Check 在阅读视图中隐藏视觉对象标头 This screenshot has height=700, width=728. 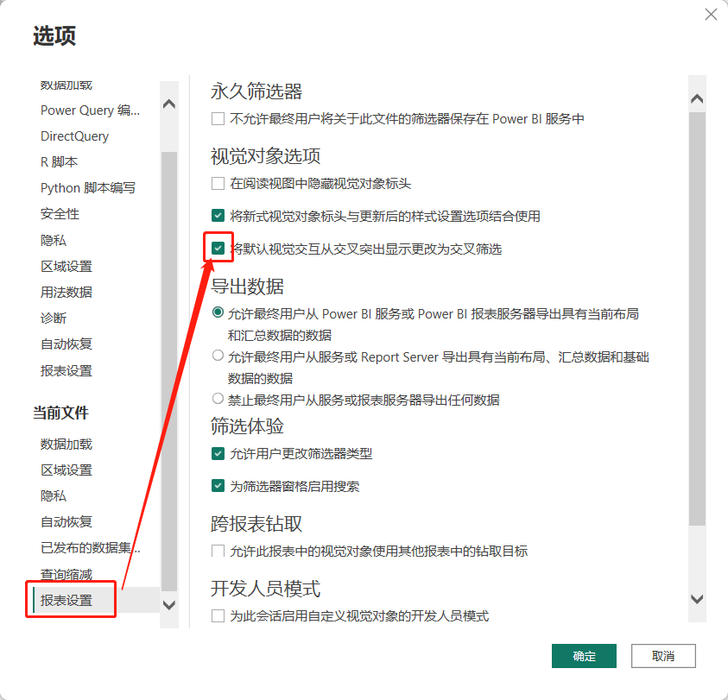pos(218,183)
